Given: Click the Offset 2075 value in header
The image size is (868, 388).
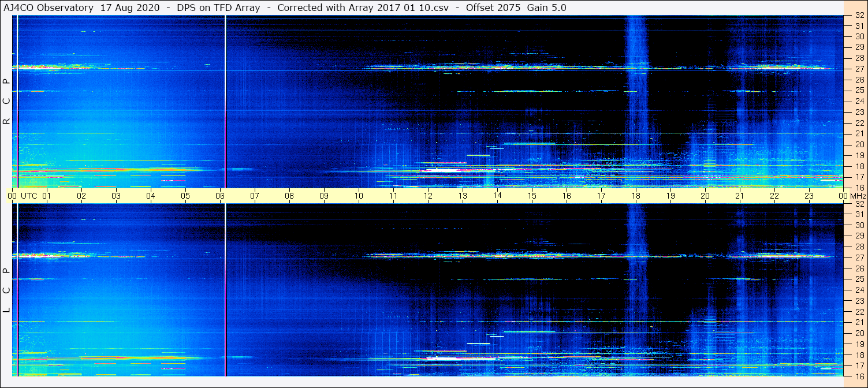Looking at the screenshot, I should tap(493, 8).
